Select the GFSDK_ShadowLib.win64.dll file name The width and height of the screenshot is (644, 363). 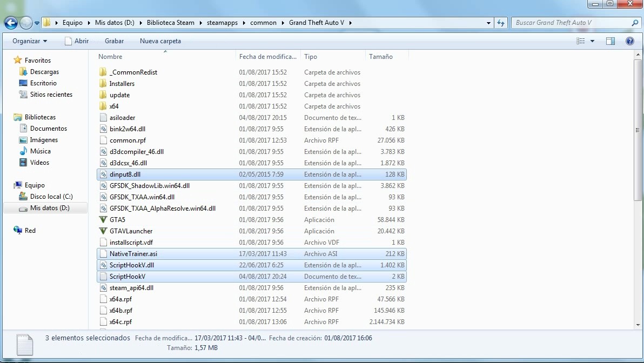click(150, 186)
